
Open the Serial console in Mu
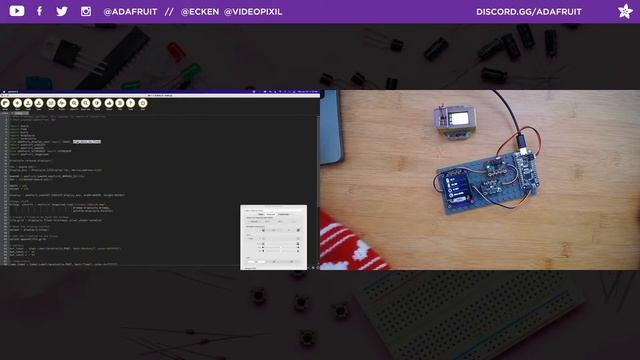click(51, 104)
